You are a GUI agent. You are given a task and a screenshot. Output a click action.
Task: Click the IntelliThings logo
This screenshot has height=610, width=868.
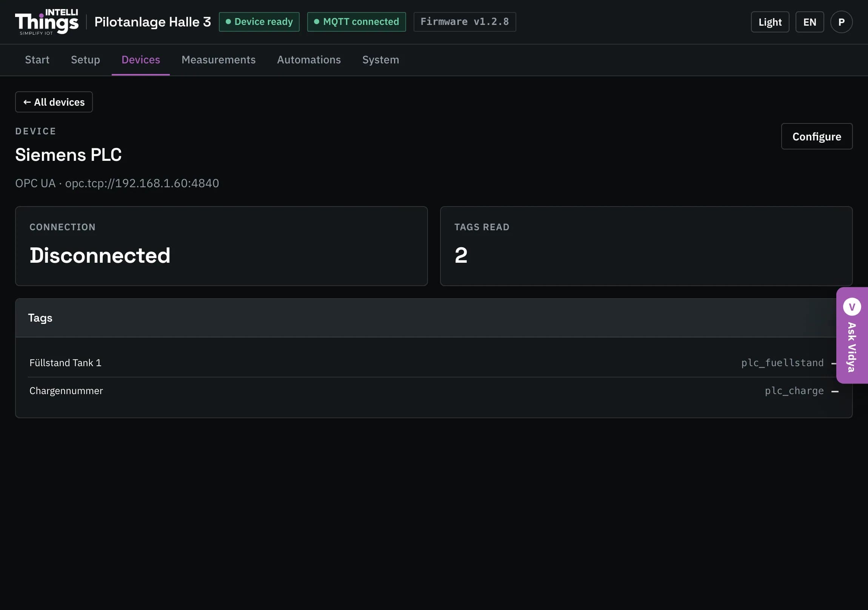pos(47,22)
